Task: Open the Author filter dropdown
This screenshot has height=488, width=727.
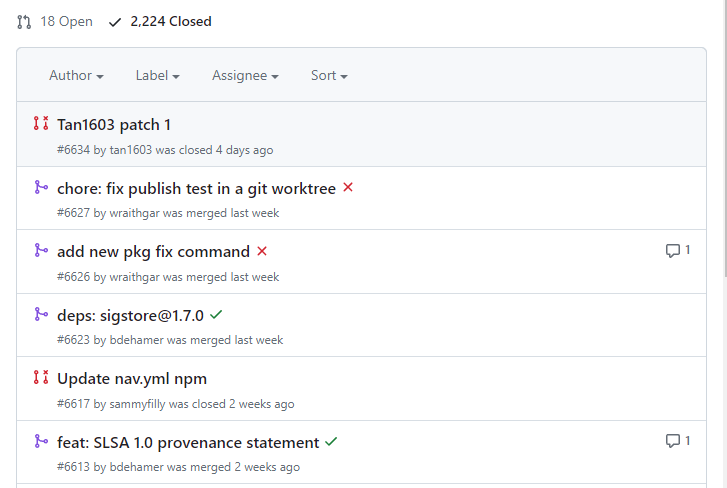Action: tap(77, 75)
